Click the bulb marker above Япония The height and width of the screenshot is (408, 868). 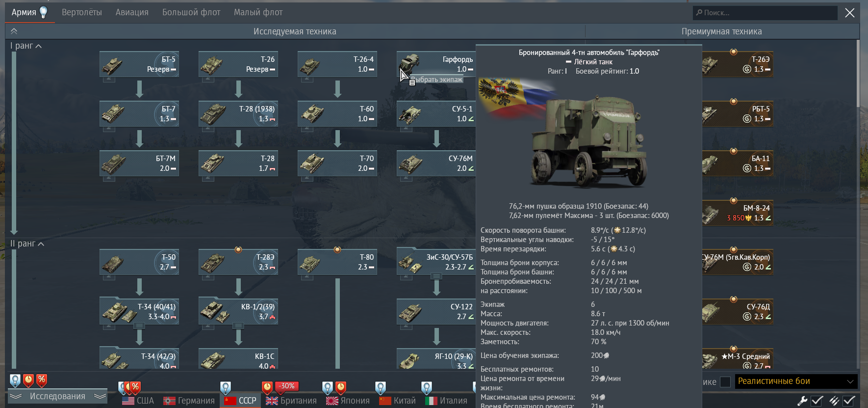328,388
